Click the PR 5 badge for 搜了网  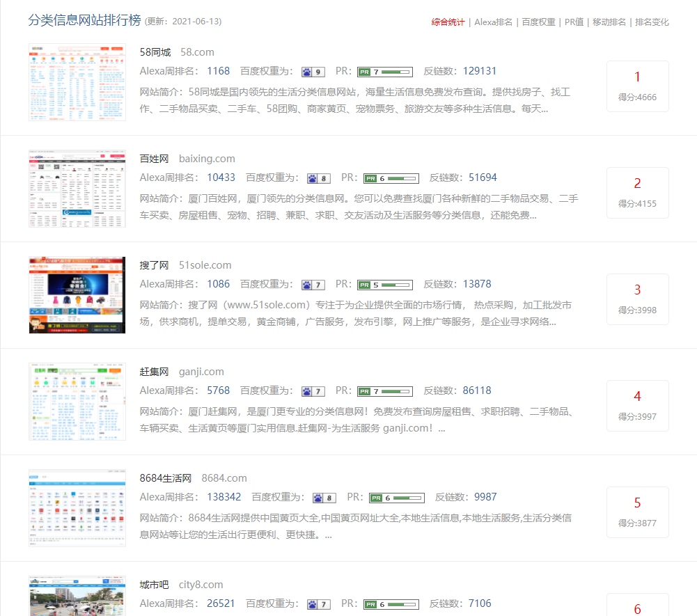pos(385,285)
